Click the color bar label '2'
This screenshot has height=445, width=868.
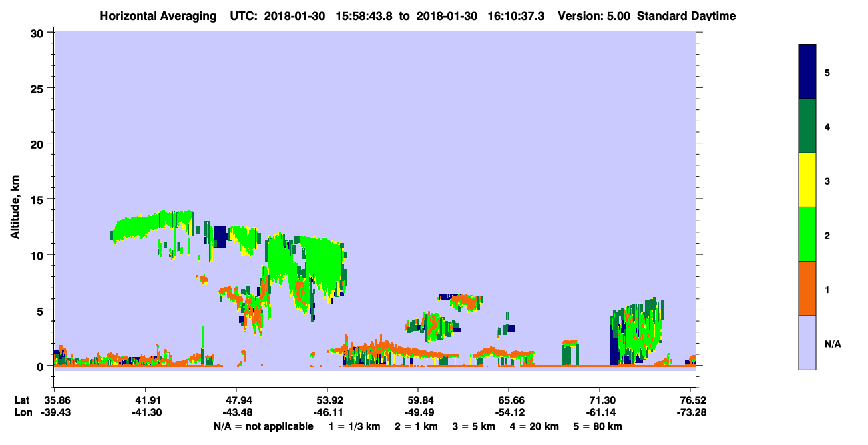coord(827,235)
